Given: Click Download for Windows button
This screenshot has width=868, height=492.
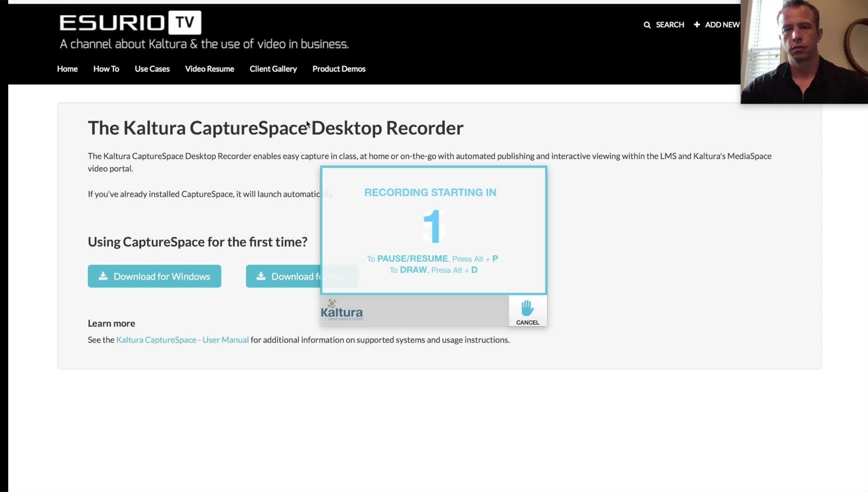Looking at the screenshot, I should (x=155, y=276).
